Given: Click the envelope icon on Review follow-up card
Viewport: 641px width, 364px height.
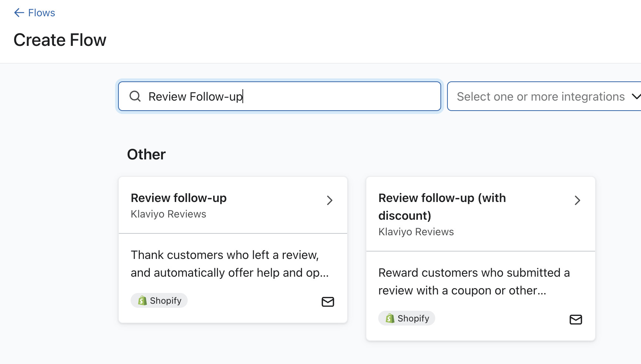Looking at the screenshot, I should [328, 301].
